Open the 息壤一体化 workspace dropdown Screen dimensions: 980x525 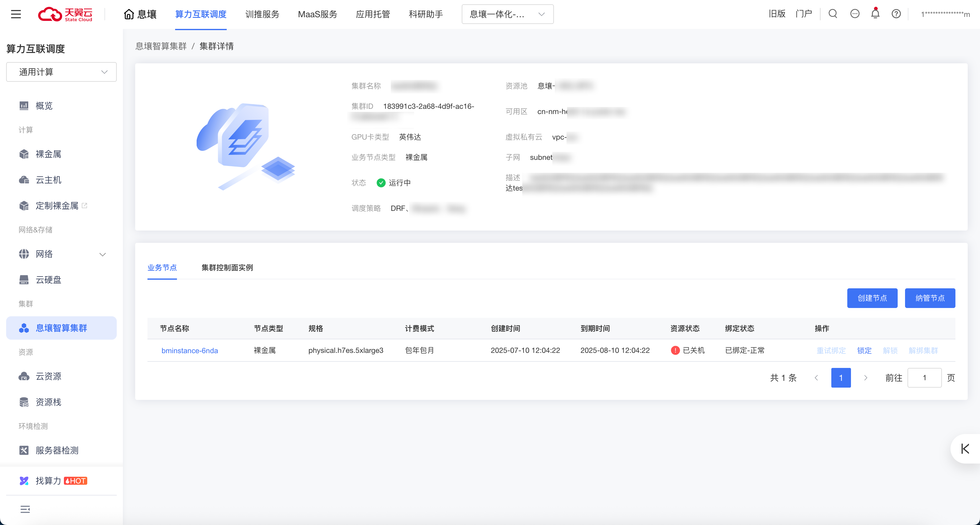(507, 14)
